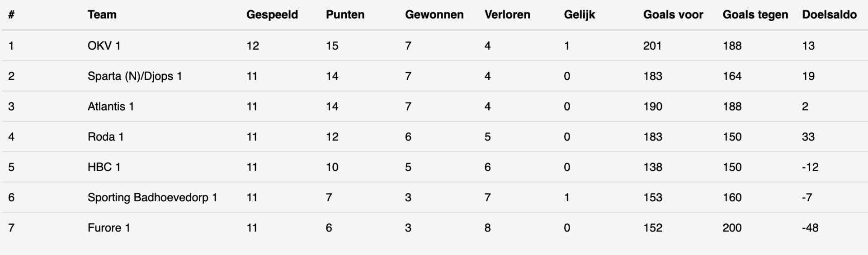Click the Verloren column header
The image size is (868, 255).
point(507,14)
